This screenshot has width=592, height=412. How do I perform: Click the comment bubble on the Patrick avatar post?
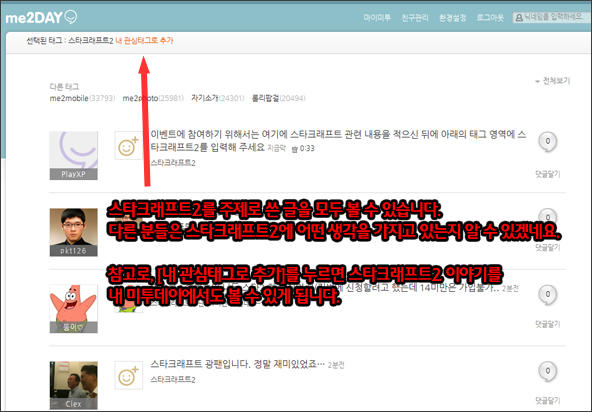point(547,295)
